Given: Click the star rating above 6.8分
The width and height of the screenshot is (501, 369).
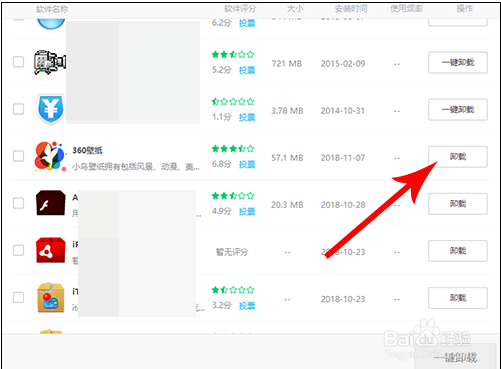Looking at the screenshot, I should tap(233, 148).
